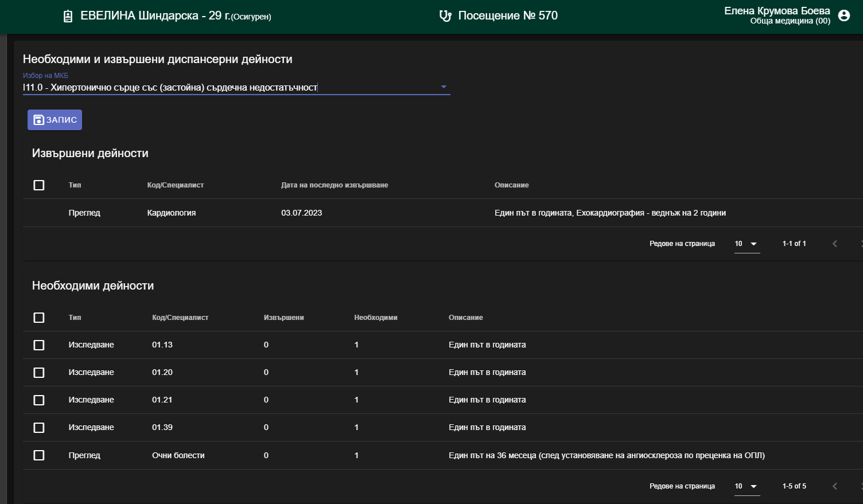Image resolution: width=863 pixels, height=504 pixels.
Task: Click the code 01.39 cell
Action: [162, 427]
